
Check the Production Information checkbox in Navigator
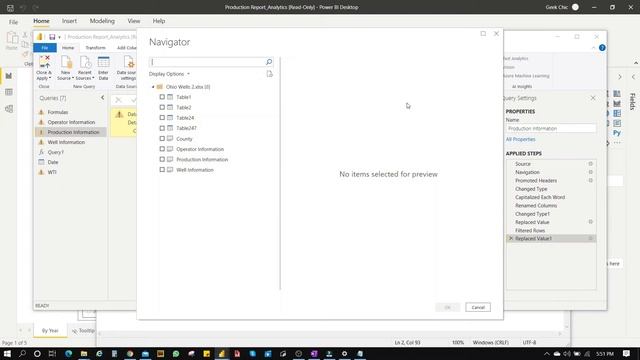click(x=162, y=159)
